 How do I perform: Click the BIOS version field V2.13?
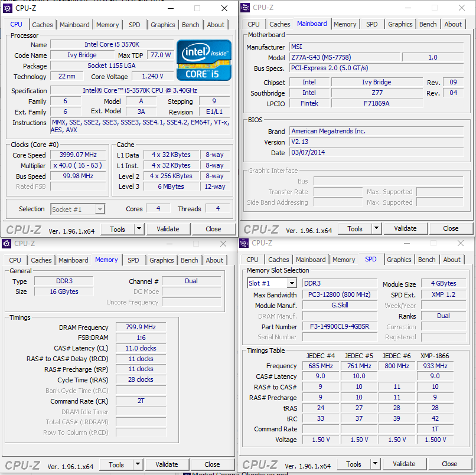coord(376,142)
